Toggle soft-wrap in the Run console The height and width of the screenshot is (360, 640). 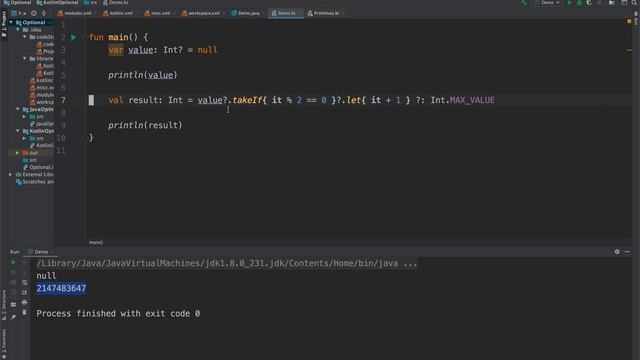[24, 282]
